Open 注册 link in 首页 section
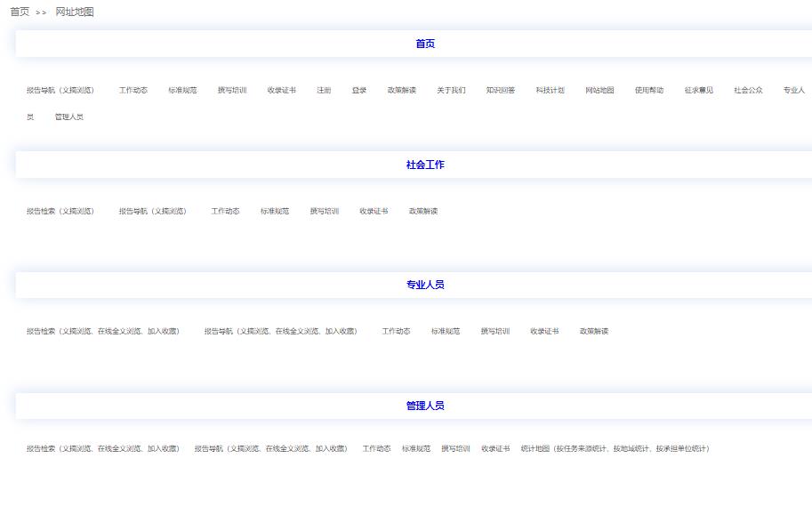This screenshot has width=812, height=523. click(x=324, y=91)
